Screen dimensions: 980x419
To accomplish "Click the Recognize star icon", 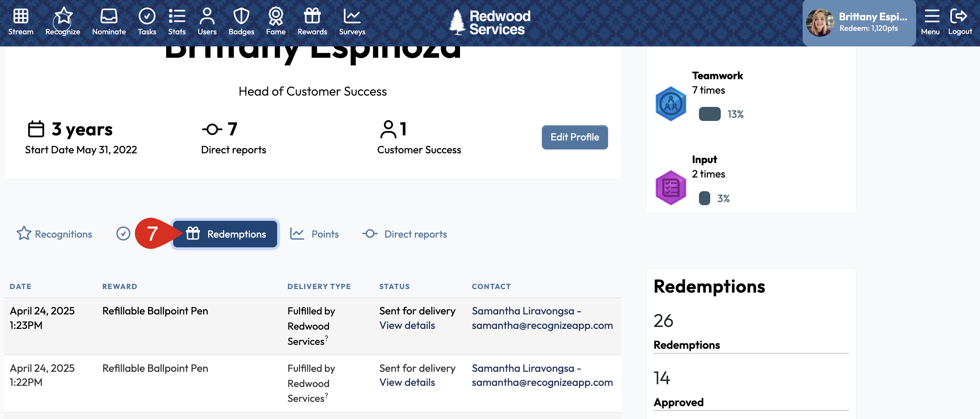I will [63, 16].
